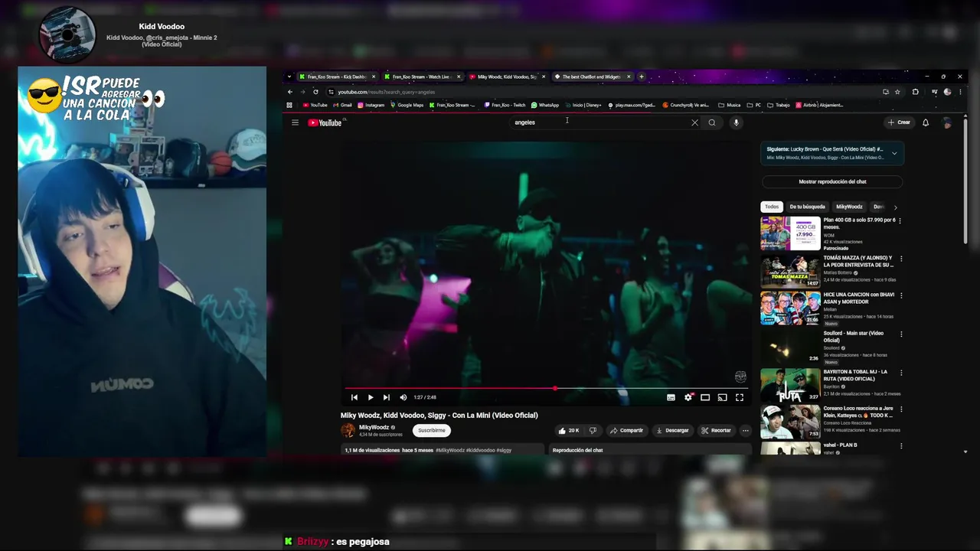Expand the Siguiente playlist panel chevron
This screenshot has width=980, height=551.
[x=894, y=153]
